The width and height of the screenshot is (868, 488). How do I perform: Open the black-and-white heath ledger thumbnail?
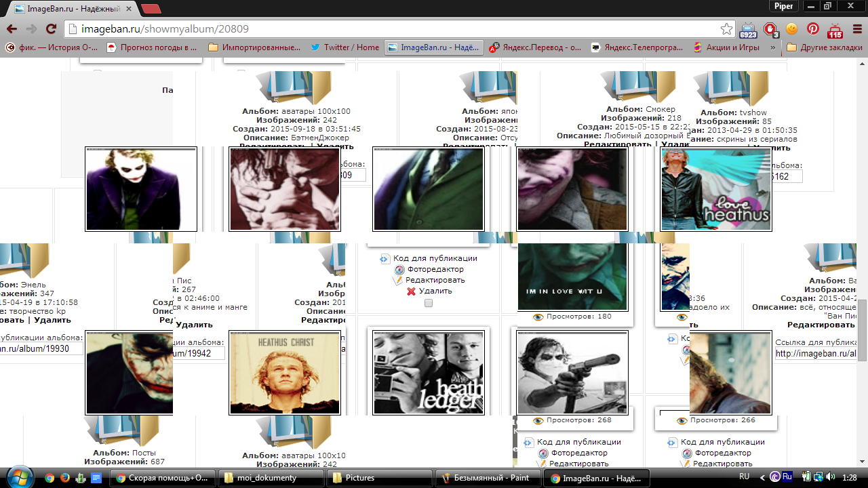[x=429, y=373]
